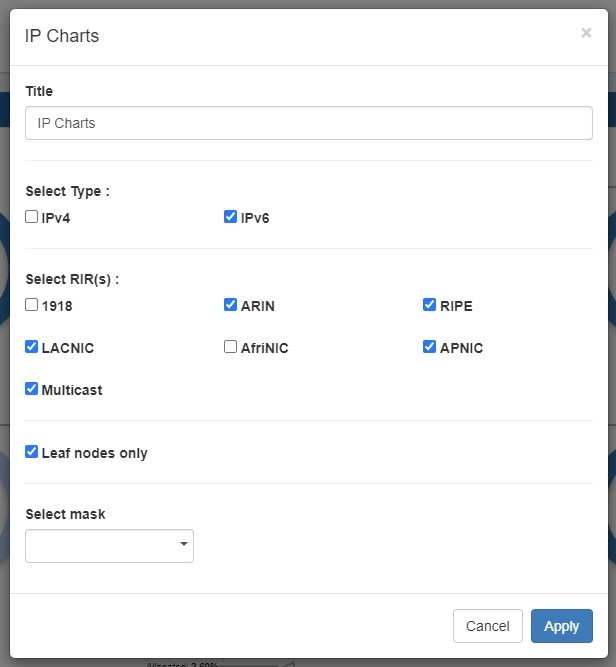Deselect the ARIN checkbox
Image resolution: width=616 pixels, height=667 pixels.
[x=231, y=305]
